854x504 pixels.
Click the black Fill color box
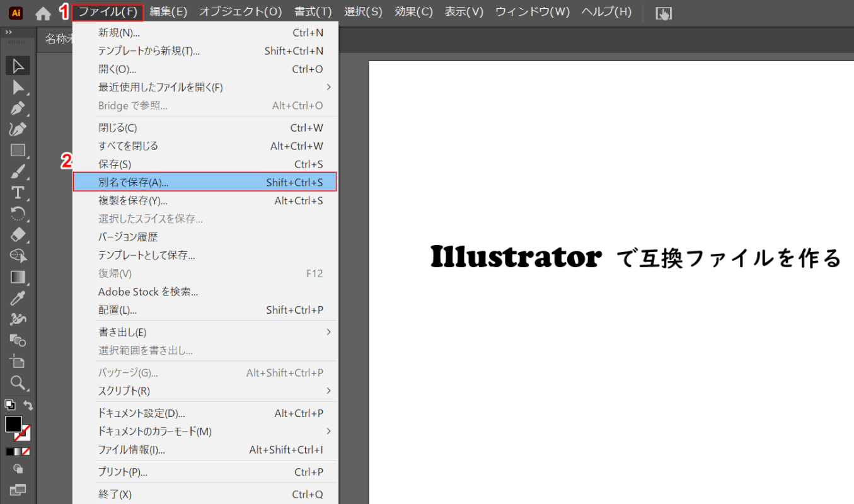[x=13, y=424]
